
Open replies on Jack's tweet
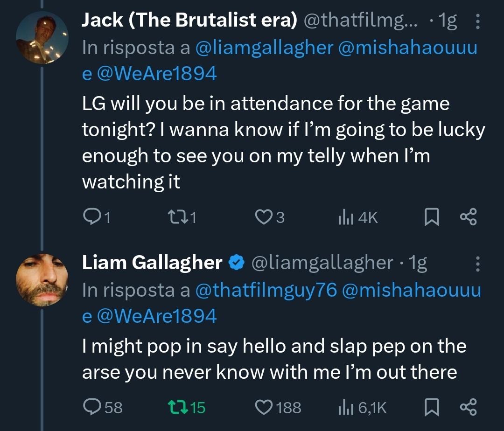(97, 217)
